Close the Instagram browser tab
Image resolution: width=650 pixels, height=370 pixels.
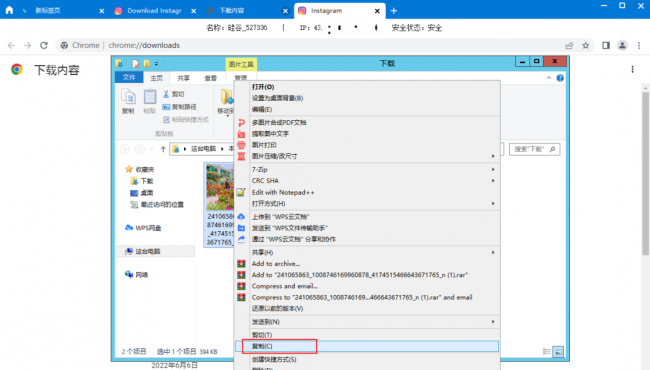[x=377, y=11]
